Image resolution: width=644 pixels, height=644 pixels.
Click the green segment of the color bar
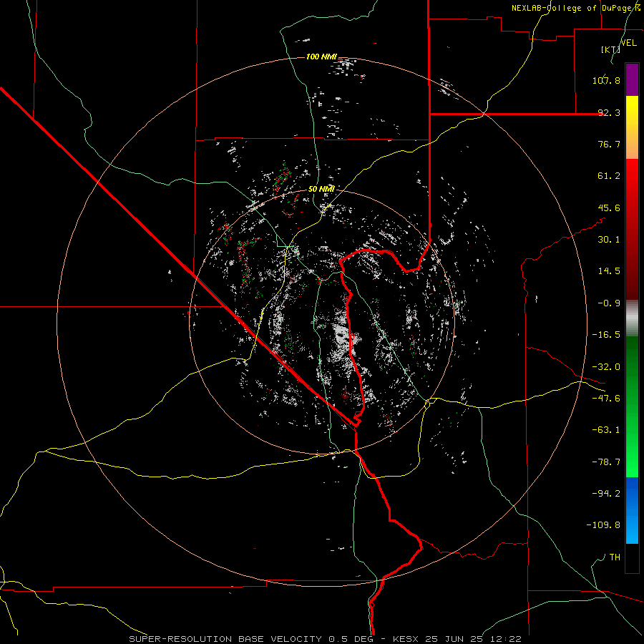(632, 406)
